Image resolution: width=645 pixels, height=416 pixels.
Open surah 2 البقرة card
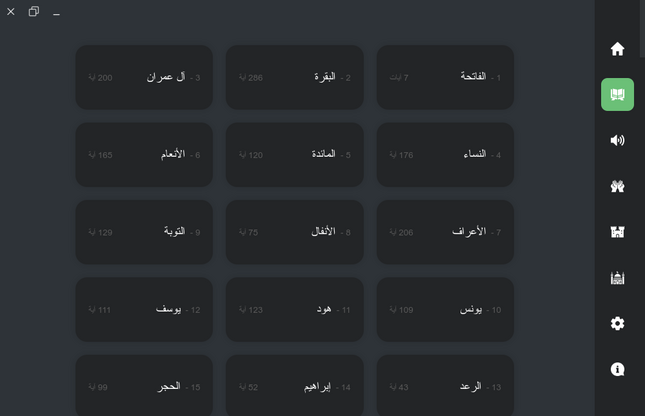pos(295,77)
